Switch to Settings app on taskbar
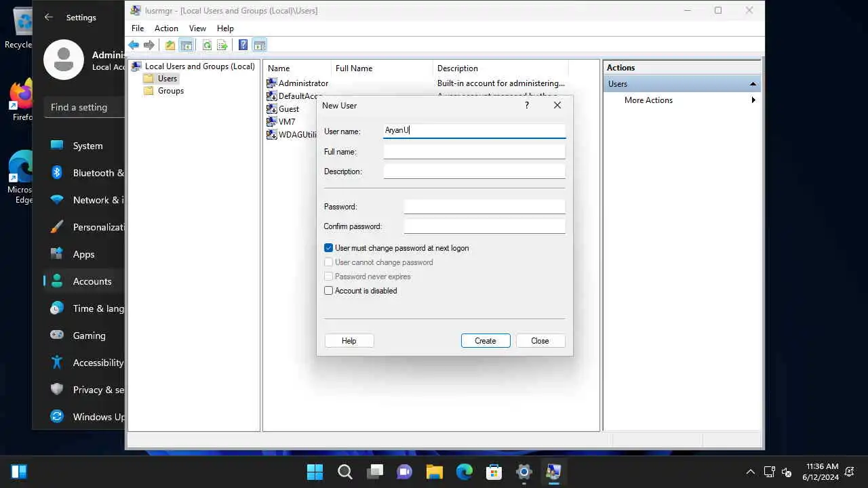Screen dimensions: 868x488 coord(524,472)
